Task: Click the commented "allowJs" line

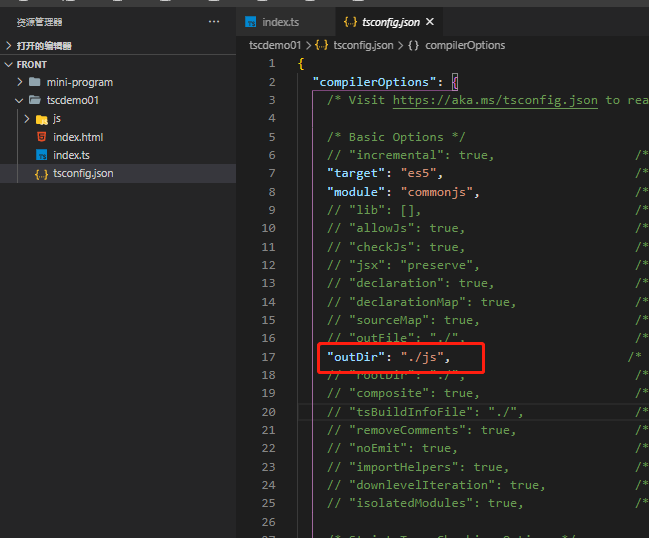Action: (x=396, y=228)
